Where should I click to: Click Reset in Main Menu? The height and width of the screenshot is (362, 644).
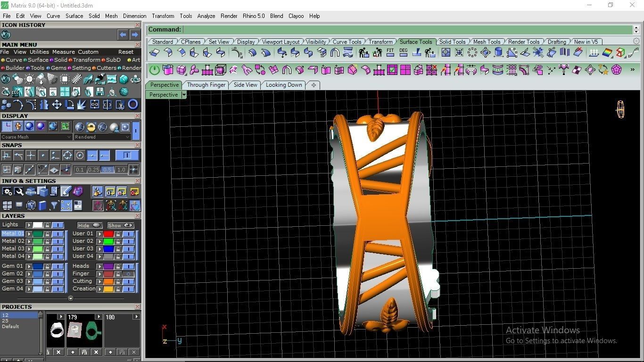(126, 52)
